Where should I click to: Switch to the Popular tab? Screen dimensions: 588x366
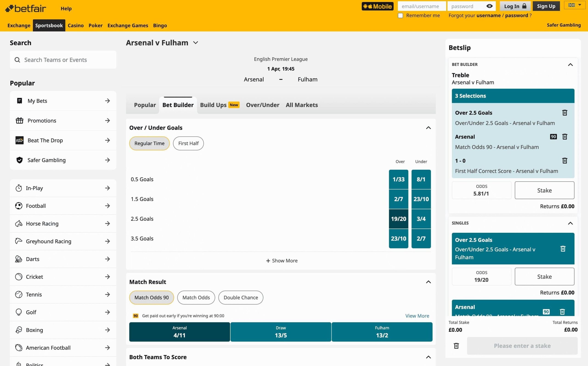tap(145, 105)
